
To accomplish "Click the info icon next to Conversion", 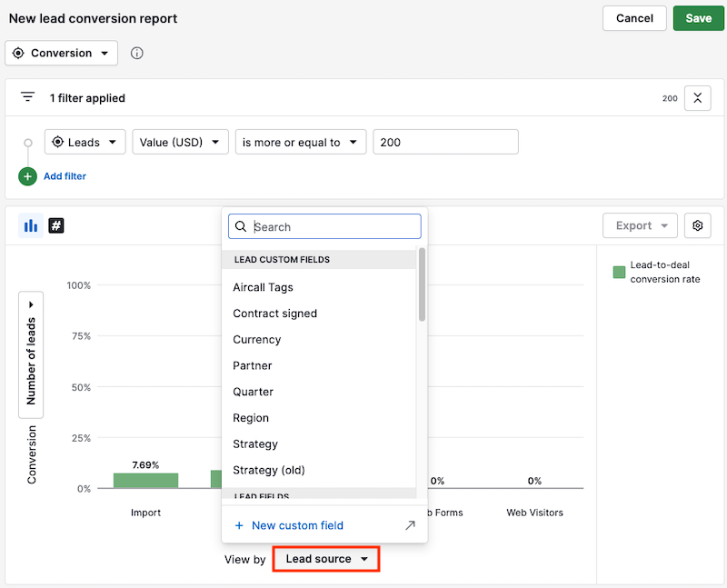I will (x=137, y=54).
